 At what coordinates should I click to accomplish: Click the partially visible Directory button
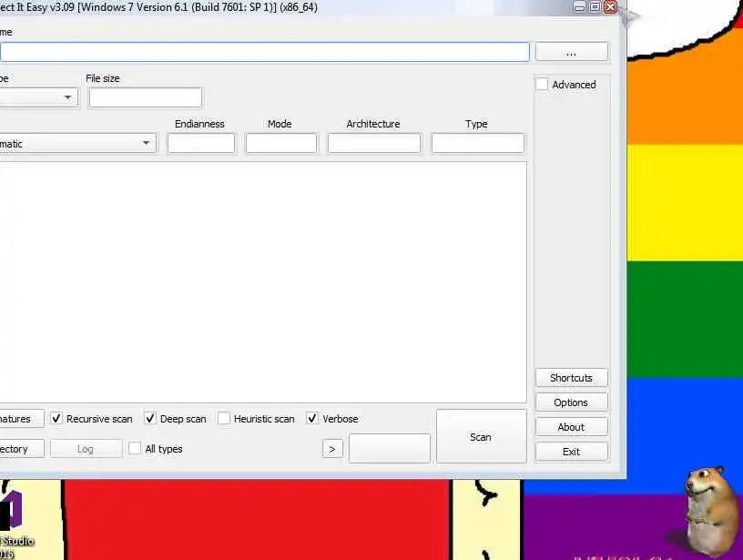[22, 449]
